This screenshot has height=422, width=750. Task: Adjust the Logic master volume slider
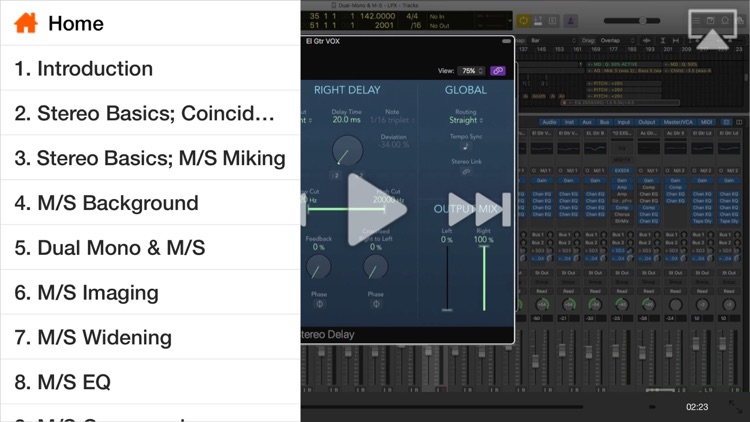point(632,21)
